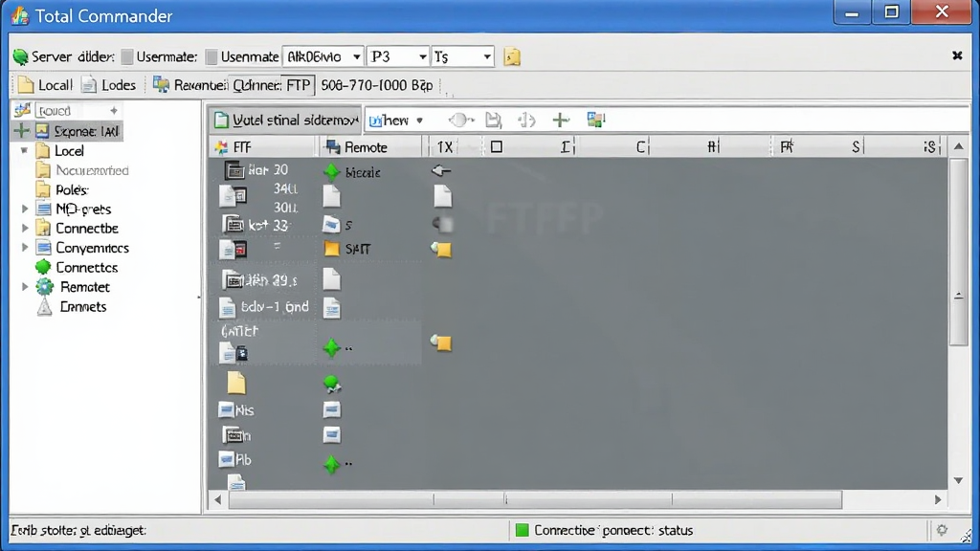Open the Locall tab
The image size is (980, 551).
(46, 85)
